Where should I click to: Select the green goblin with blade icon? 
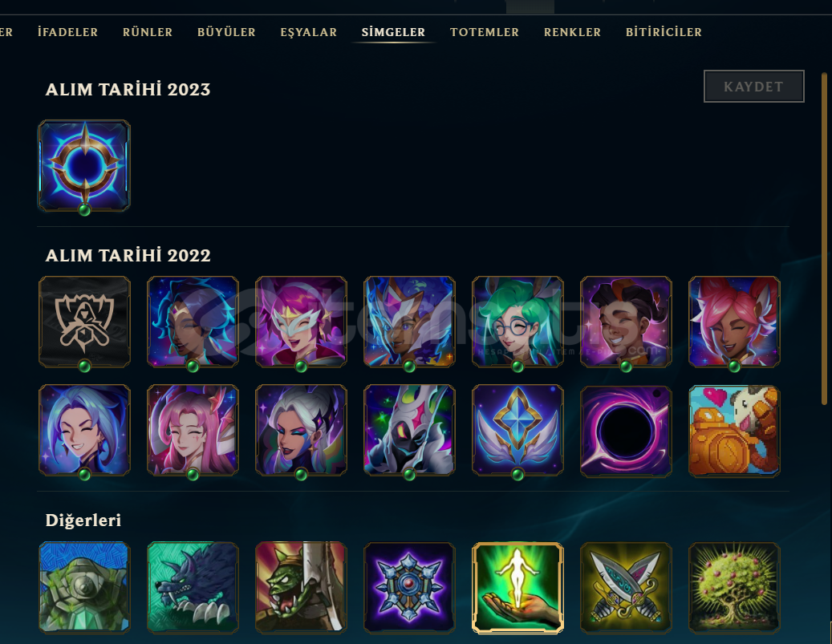point(301,588)
